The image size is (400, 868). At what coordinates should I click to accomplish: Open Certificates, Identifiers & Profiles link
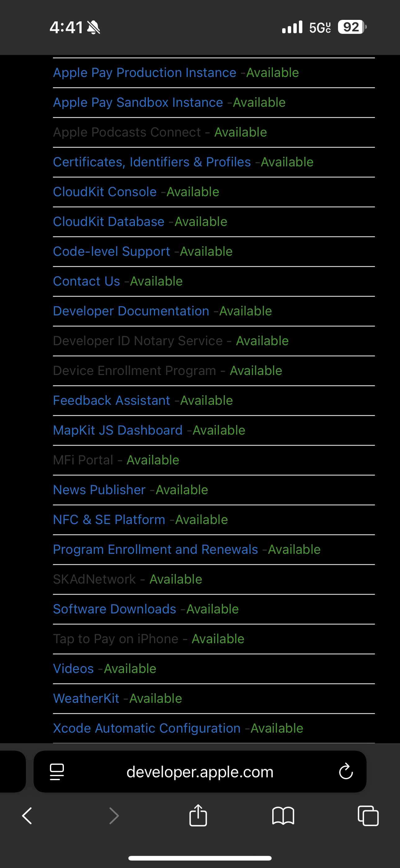click(152, 162)
